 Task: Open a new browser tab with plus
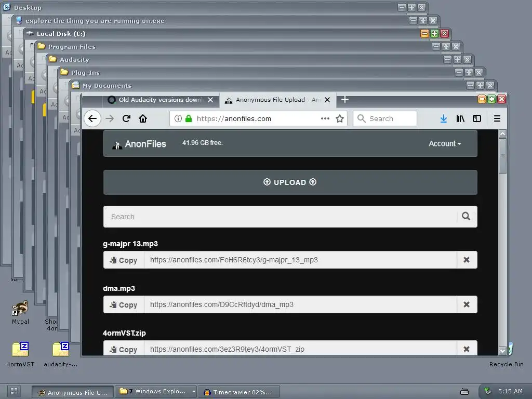point(345,99)
